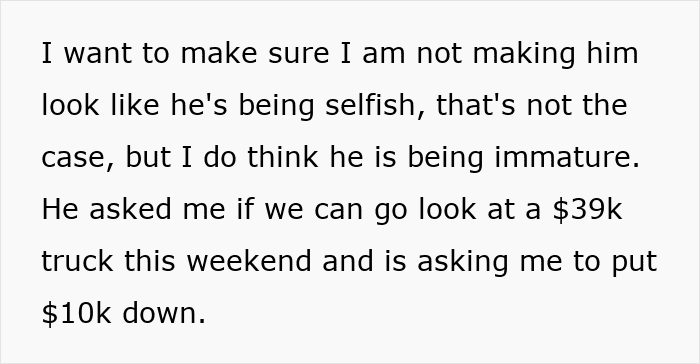Image resolution: width=700 pixels, height=364 pixels.
Task: Click the '$39k' price text
Action: pyautogui.click(x=587, y=209)
